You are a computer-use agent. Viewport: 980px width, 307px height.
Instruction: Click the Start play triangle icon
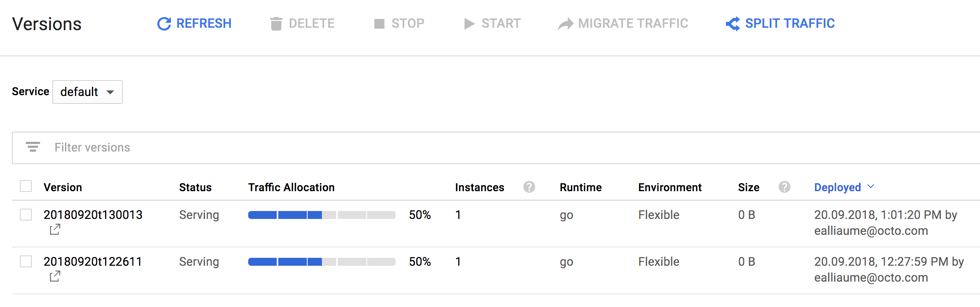coord(469,24)
